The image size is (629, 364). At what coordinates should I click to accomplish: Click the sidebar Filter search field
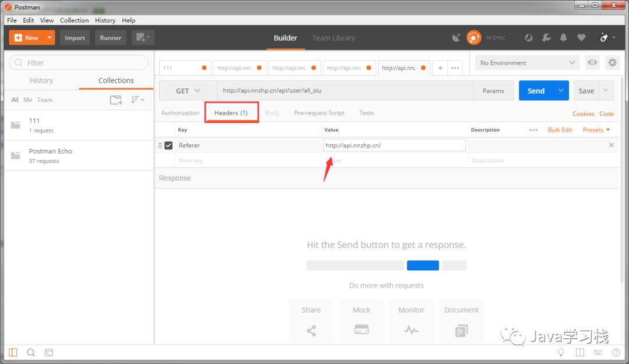(x=79, y=62)
